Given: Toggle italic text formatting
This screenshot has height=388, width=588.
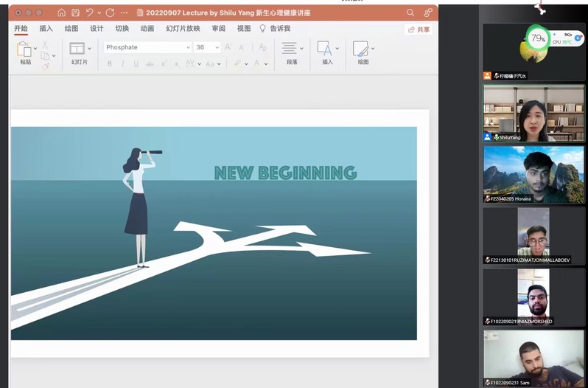Looking at the screenshot, I should point(123,64).
